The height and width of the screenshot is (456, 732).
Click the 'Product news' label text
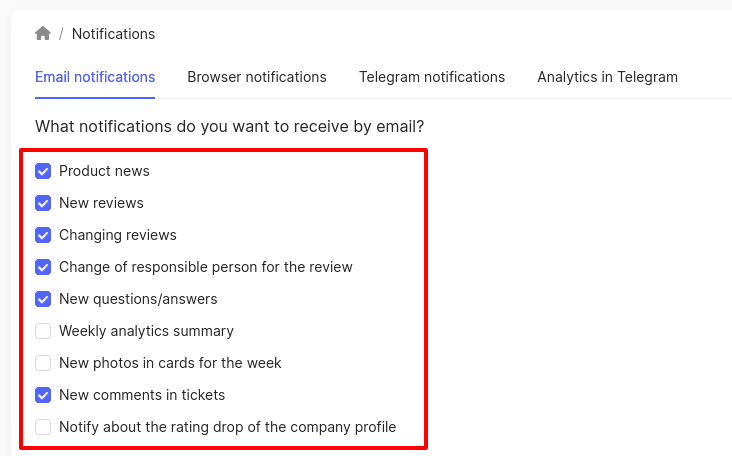[x=104, y=171]
